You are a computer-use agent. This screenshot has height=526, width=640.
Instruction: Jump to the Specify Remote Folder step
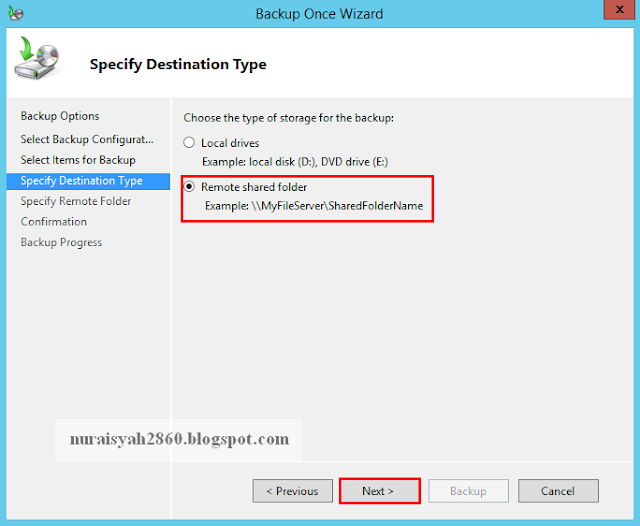coord(76,201)
